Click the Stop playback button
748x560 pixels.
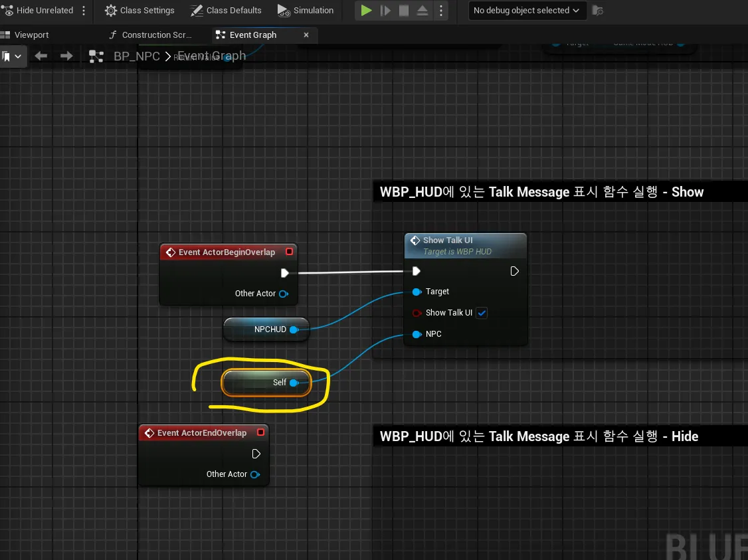click(x=404, y=11)
